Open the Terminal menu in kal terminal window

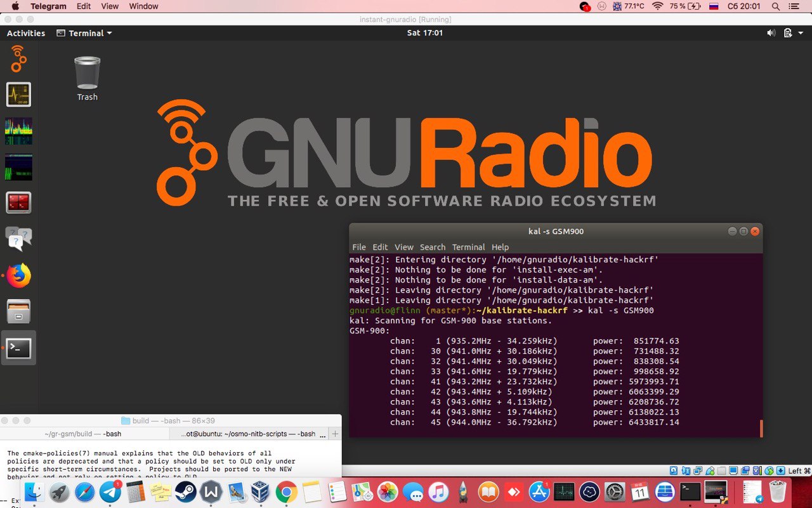click(468, 247)
